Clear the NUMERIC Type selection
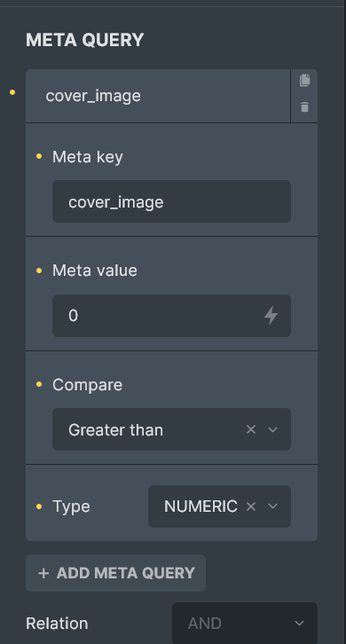The height and width of the screenshot is (644, 346). [251, 507]
